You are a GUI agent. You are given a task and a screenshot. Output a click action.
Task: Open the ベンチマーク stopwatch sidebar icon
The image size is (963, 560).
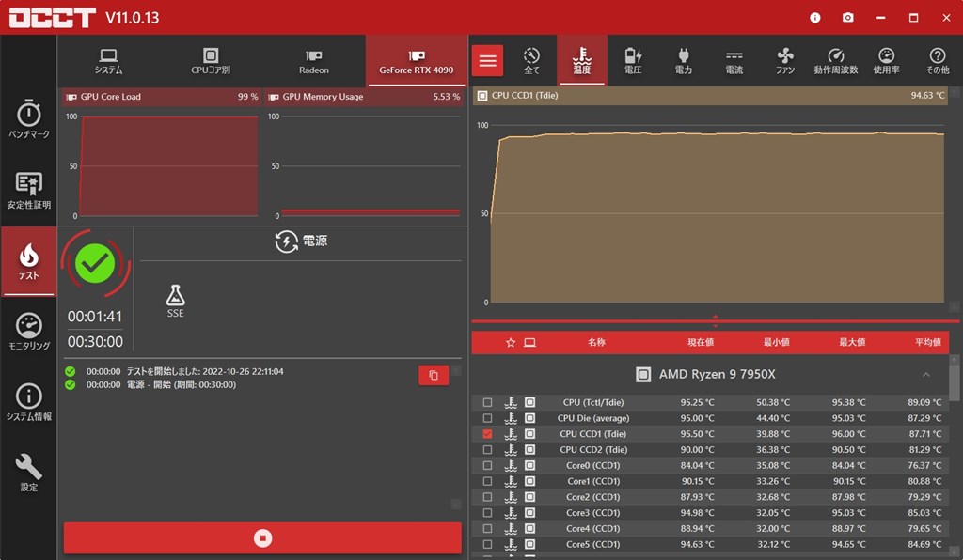coord(28,119)
